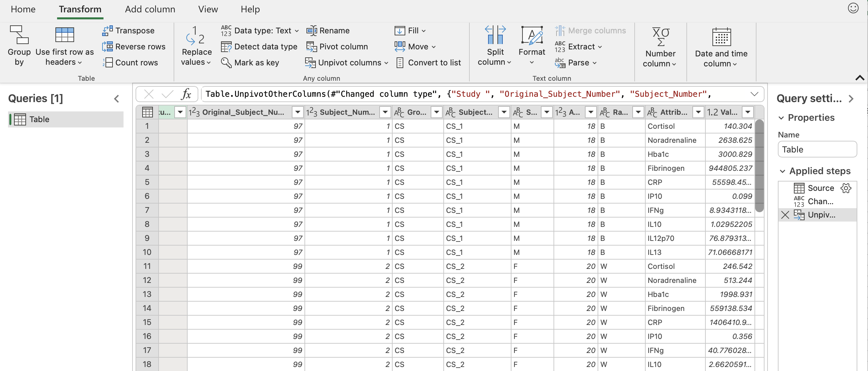Expand the formula bar

754,94
